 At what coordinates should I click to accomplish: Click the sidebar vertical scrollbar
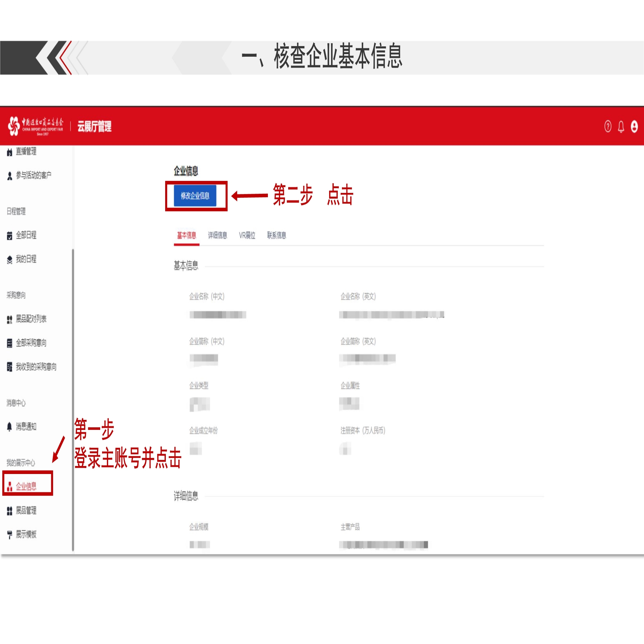click(x=73, y=400)
